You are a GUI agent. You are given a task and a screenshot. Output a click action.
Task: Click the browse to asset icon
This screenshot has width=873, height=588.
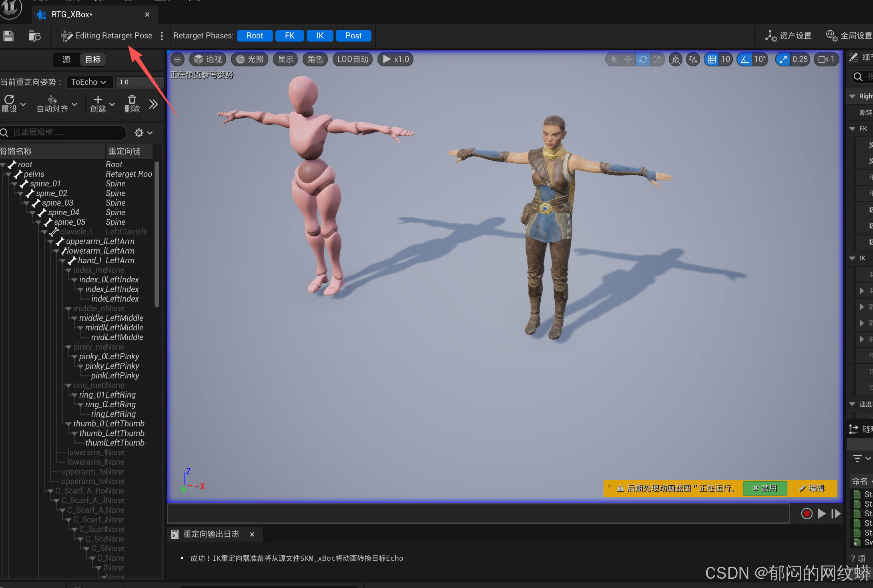click(x=34, y=36)
